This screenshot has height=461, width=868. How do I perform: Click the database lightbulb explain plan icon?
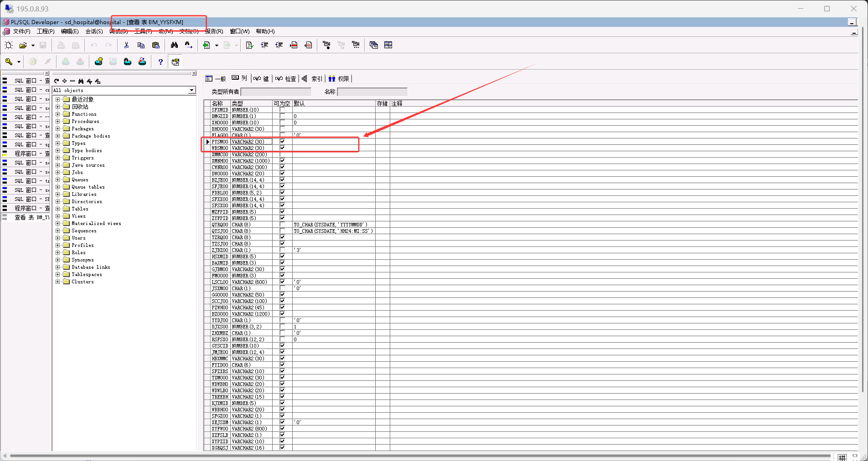(98, 61)
